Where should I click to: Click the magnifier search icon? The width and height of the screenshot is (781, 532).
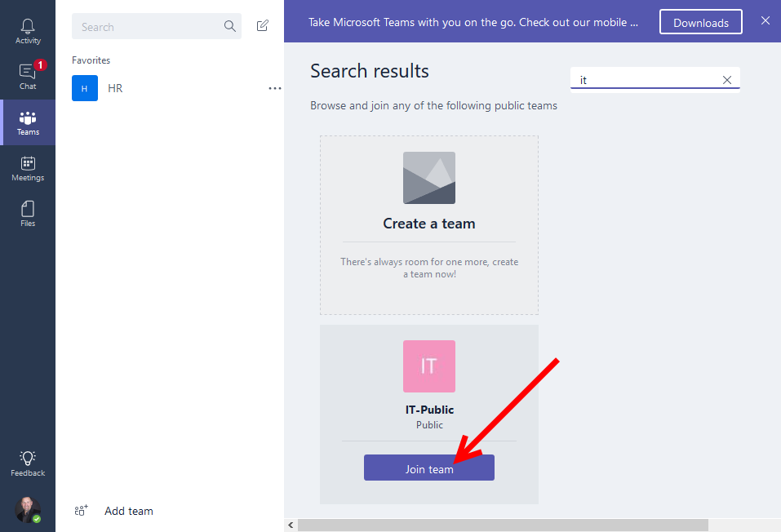229,27
